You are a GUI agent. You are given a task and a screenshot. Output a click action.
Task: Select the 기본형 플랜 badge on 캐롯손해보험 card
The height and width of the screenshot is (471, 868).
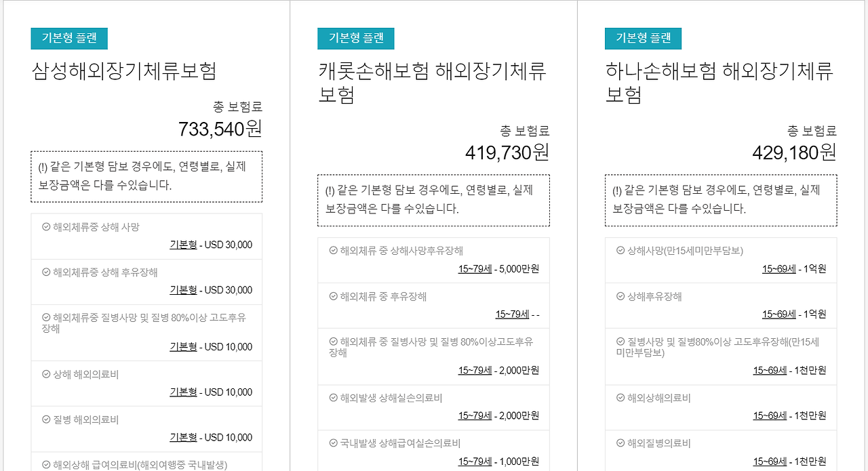pyautogui.click(x=357, y=39)
